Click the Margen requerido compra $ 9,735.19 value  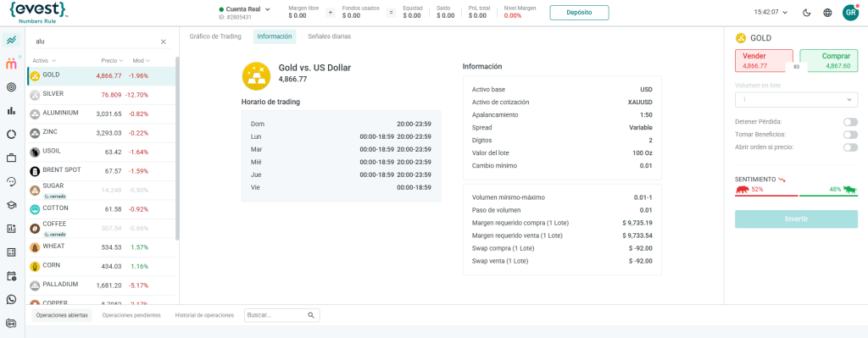637,223
